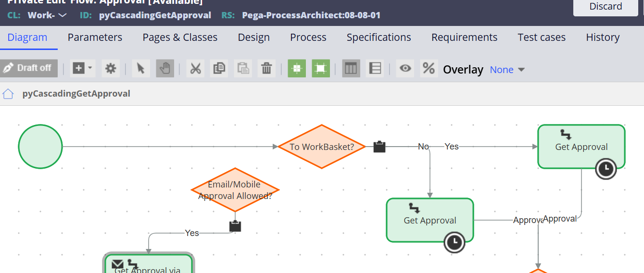The image size is (644, 273).
Task: Open the Overlay None dropdown
Action: click(507, 70)
